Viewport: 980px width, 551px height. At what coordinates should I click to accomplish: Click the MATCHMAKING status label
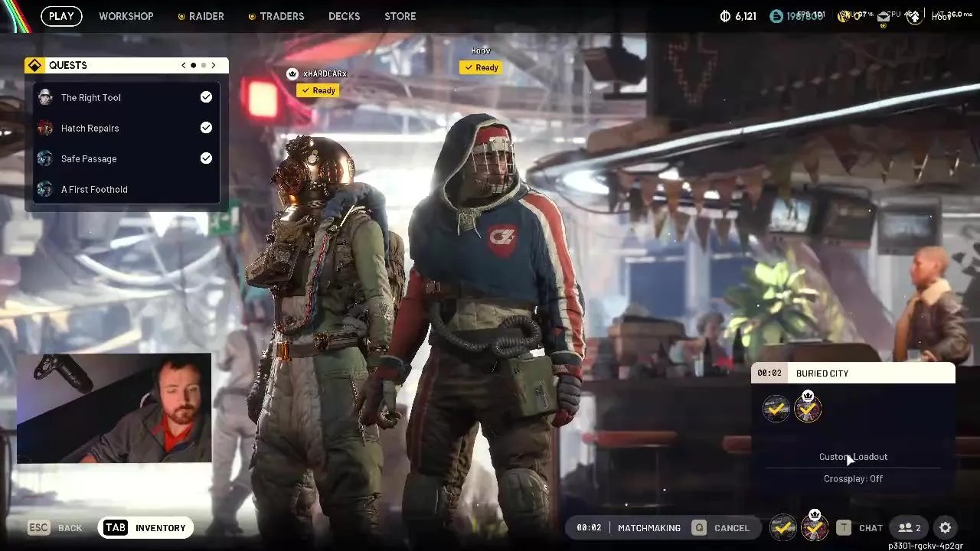point(649,528)
